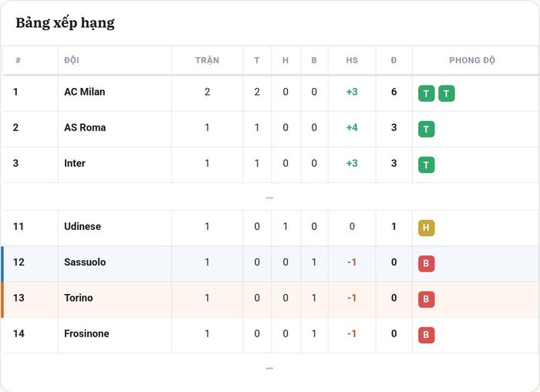Click Inter's green T form badge
Screen dimensions: 540x392
[426, 164]
